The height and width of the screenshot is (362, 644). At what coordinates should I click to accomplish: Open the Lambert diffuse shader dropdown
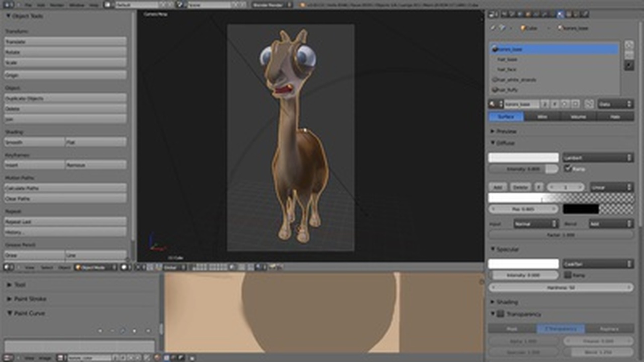point(598,158)
